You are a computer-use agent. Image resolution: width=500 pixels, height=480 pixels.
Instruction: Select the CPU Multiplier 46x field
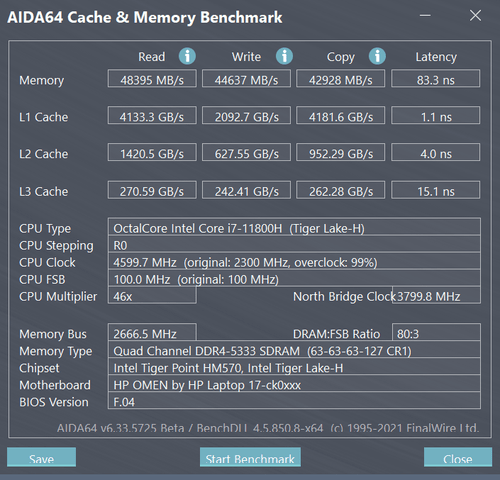152,295
